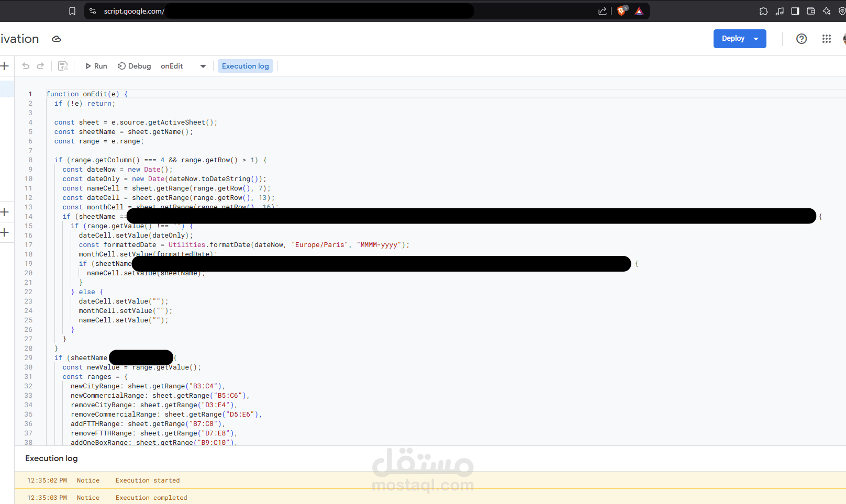This screenshot has width=846, height=504.
Task: Click the Execution log panel heading
Action: 51,458
